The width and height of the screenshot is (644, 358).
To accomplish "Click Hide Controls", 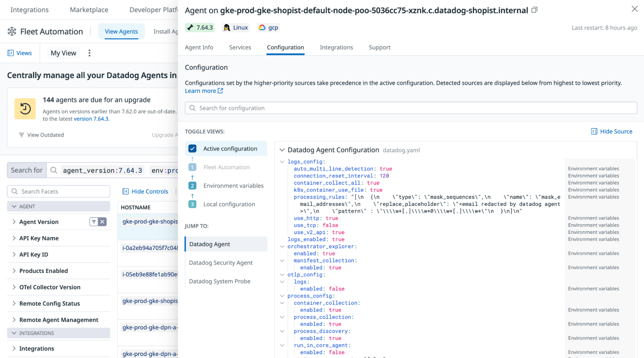I will [x=145, y=191].
